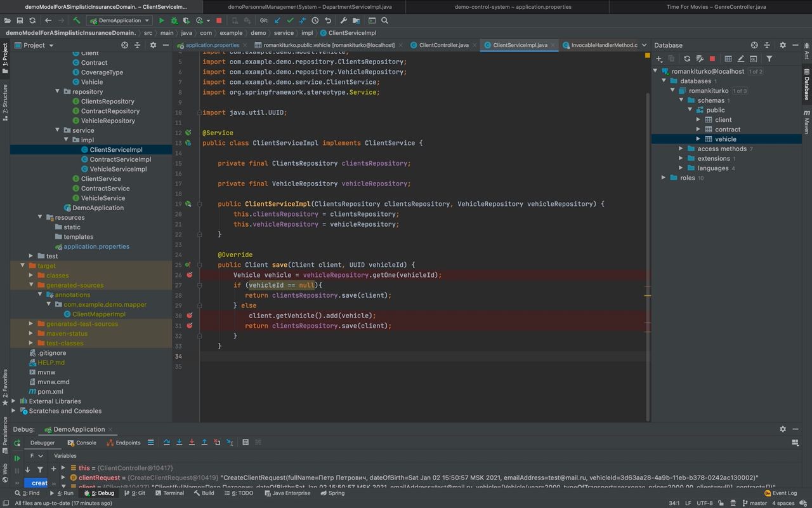Step Over in the debugger toolbar
Image resolution: width=812 pixels, height=508 pixels.
point(166,443)
